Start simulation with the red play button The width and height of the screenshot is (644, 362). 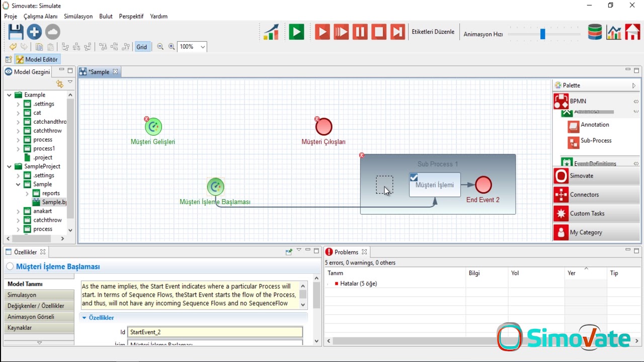[x=323, y=32]
